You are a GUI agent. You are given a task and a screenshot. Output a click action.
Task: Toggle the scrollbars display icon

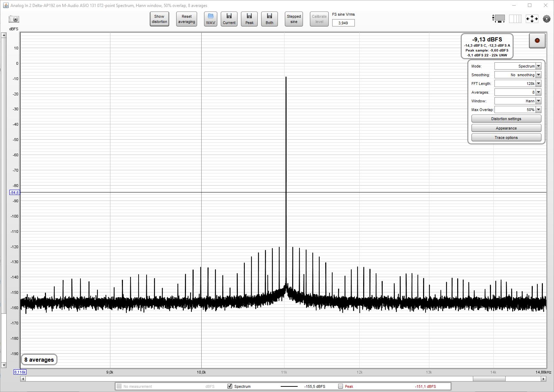(x=499, y=19)
